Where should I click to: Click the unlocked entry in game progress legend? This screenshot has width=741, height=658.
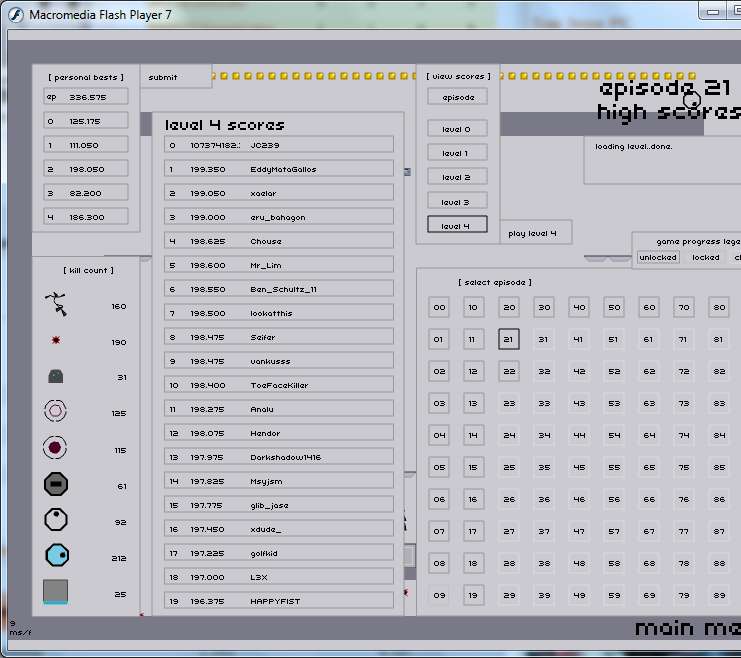pos(658,257)
